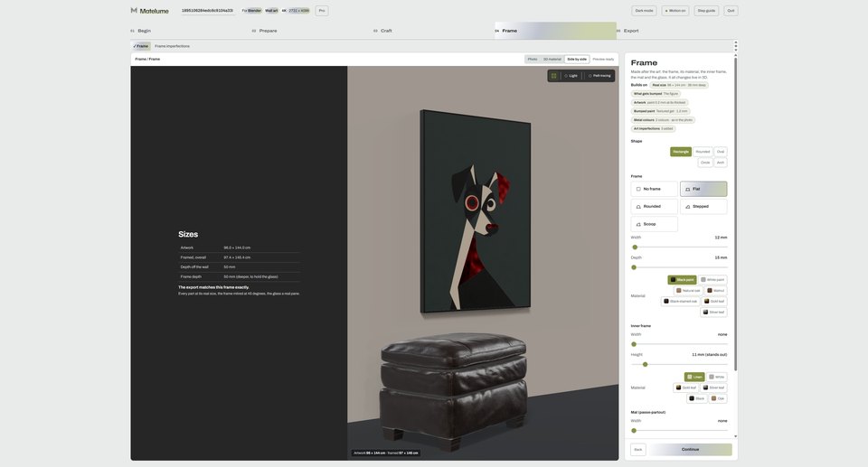Image resolution: width=868 pixels, height=467 pixels.
Task: Select Oak inner frame material
Action: click(718, 398)
